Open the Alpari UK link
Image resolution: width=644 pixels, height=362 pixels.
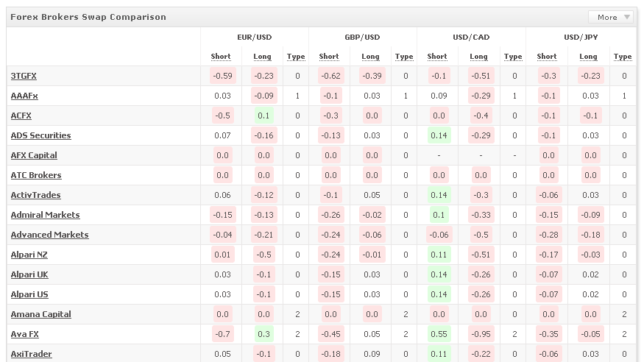tap(29, 274)
